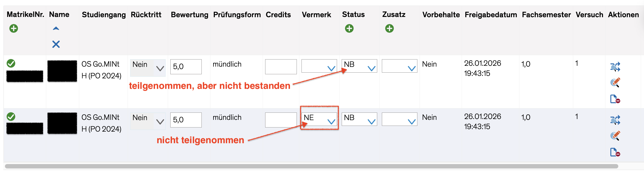644x172 pixels.
Task: Open the empty Zusatz dropdown in second row
Action: [400, 119]
